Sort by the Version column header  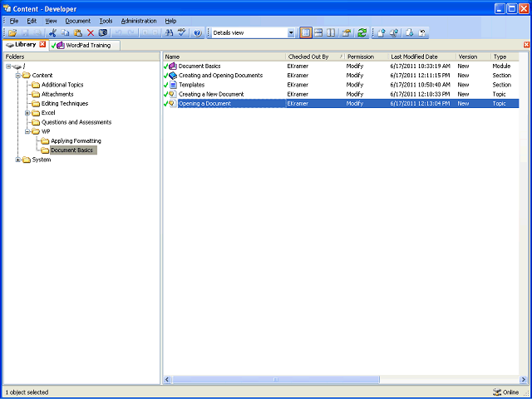pos(473,57)
